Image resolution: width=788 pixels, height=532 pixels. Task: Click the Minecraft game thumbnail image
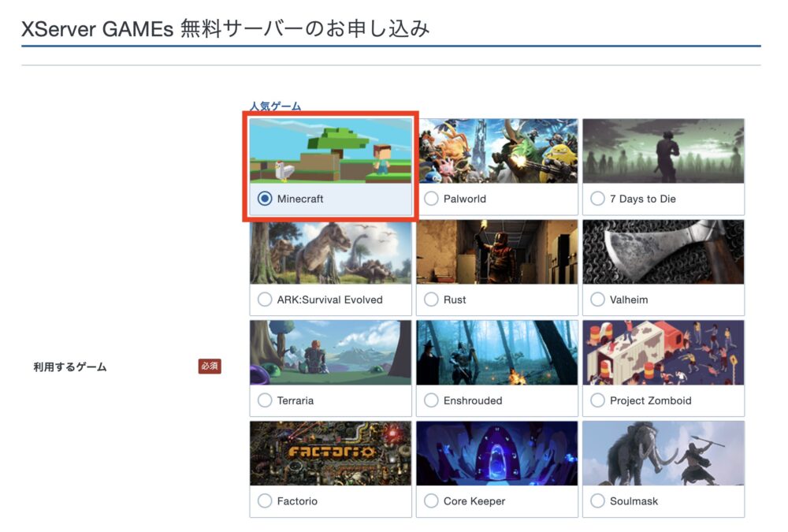(331, 151)
